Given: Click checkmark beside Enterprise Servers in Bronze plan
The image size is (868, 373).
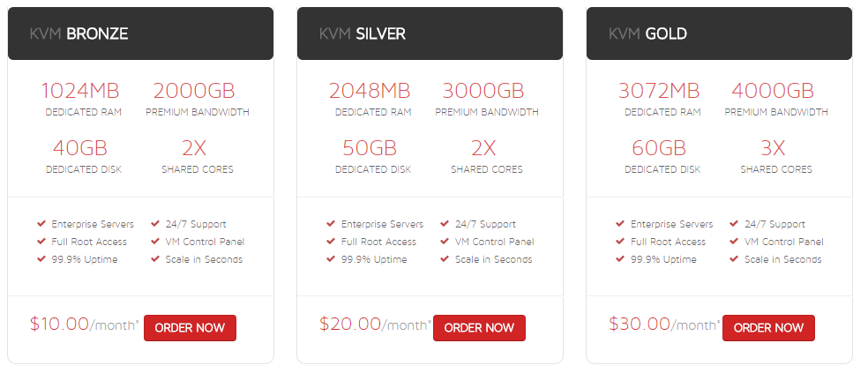Looking at the screenshot, I should [41, 224].
